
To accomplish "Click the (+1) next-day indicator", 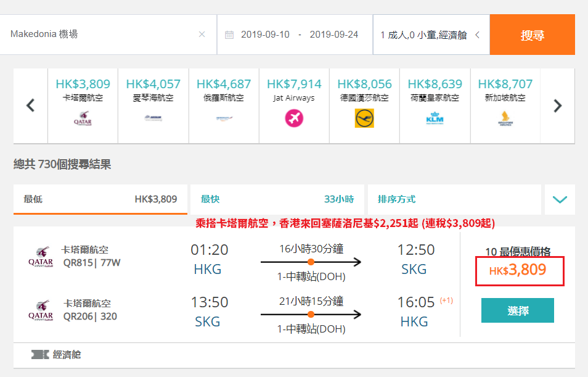I will (x=446, y=300).
